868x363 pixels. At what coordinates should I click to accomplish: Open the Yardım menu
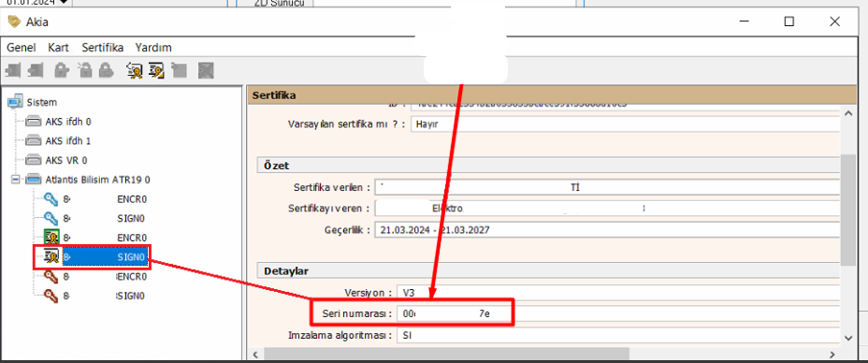(x=153, y=47)
